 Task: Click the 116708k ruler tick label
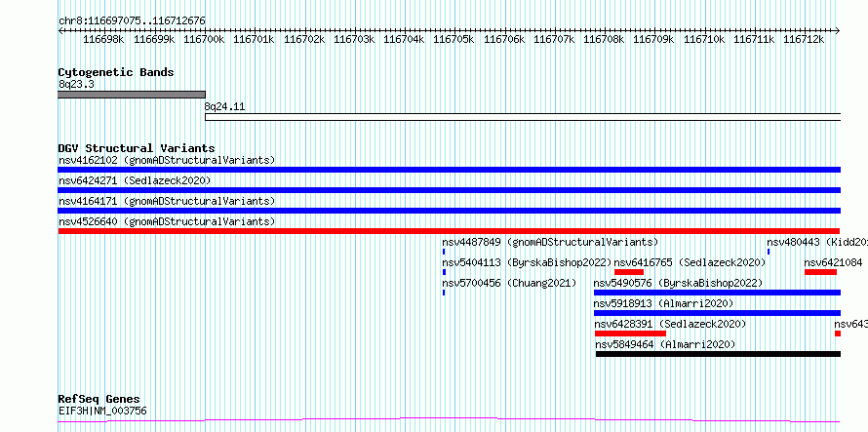[604, 39]
